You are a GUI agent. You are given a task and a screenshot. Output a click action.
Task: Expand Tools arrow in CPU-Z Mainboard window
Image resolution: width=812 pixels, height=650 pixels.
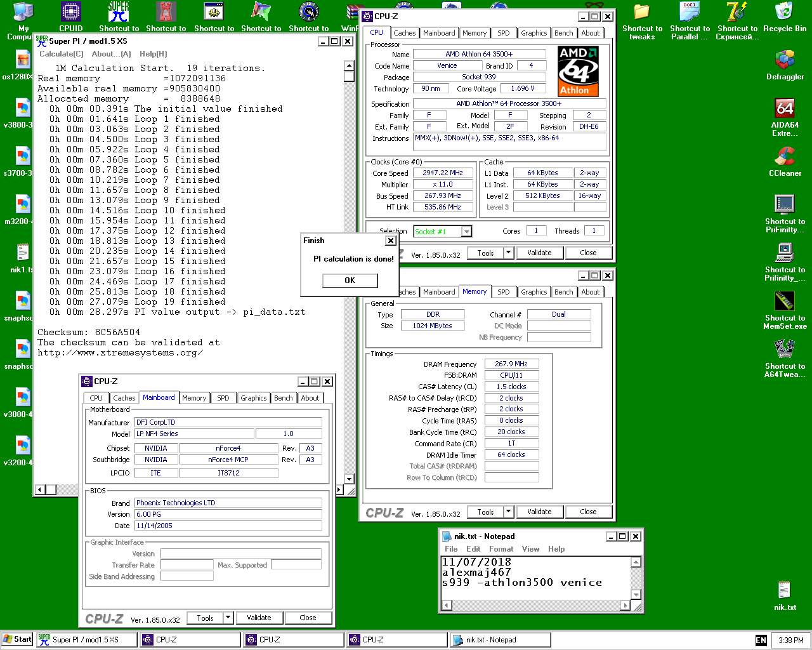[228, 618]
